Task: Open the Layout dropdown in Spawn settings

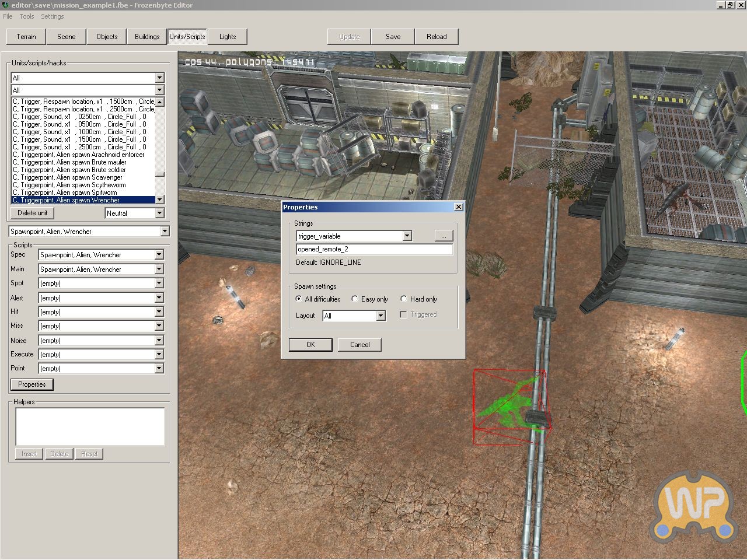Action: point(381,316)
